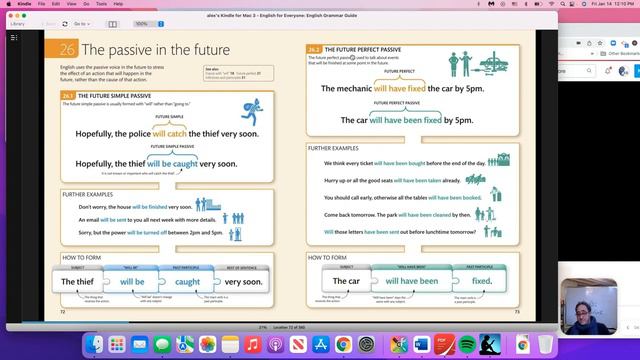Open the Go menu
The width and height of the screenshot is (640, 360).
point(86,4)
